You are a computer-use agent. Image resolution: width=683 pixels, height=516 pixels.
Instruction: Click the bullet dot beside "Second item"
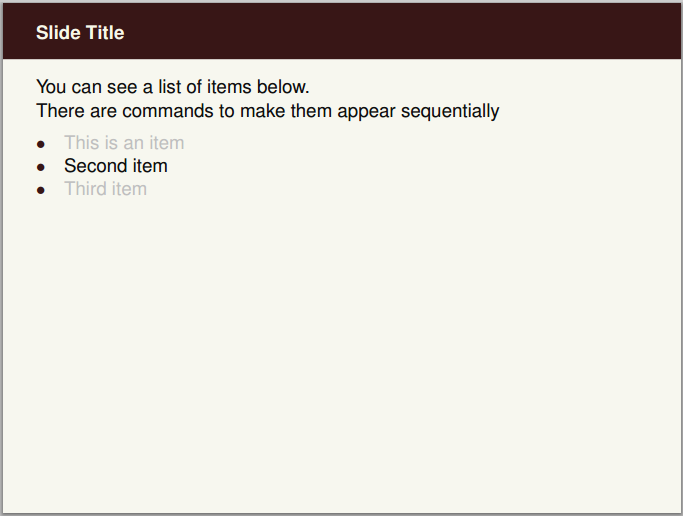click(41, 167)
